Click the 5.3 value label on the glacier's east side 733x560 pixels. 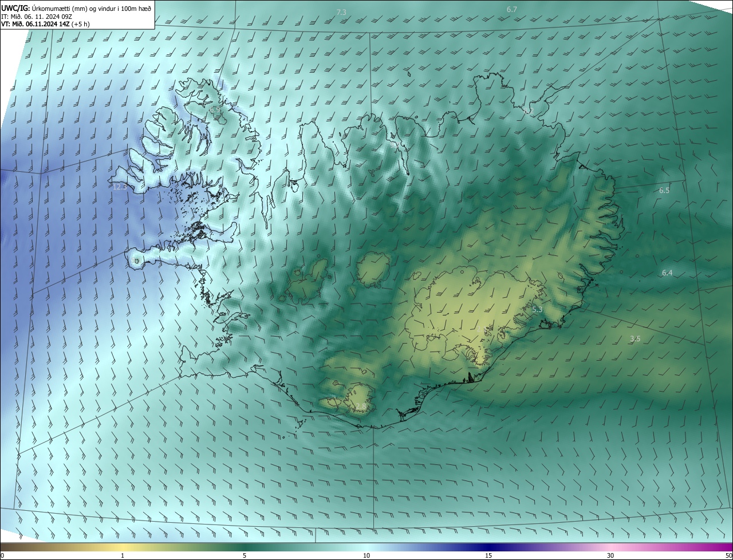point(537,309)
